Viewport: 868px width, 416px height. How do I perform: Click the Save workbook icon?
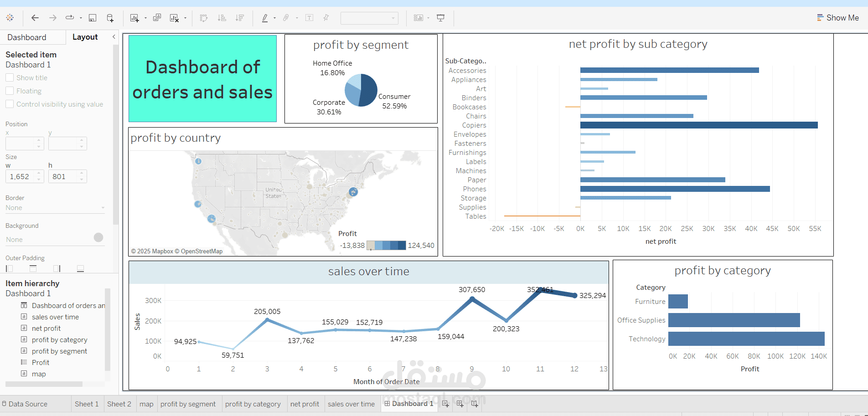click(x=93, y=18)
